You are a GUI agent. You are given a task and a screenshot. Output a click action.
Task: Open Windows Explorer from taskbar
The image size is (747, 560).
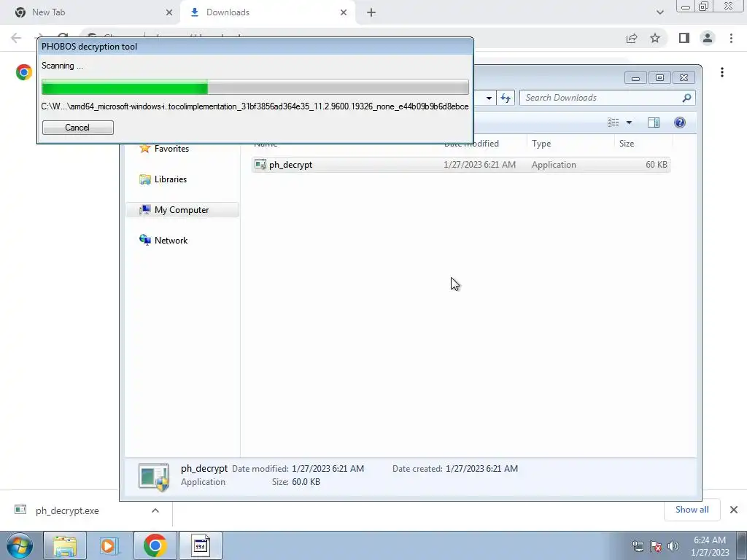[x=65, y=545]
